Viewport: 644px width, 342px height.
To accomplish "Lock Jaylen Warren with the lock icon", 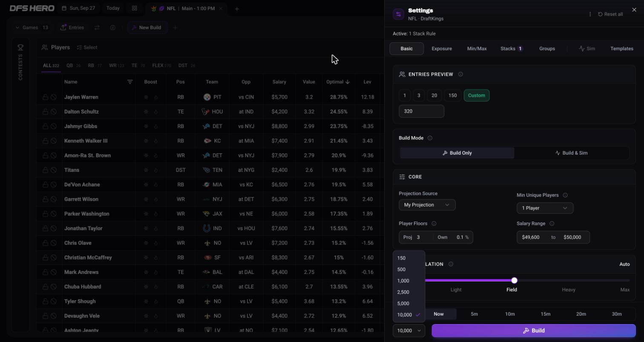I will pyautogui.click(x=45, y=97).
